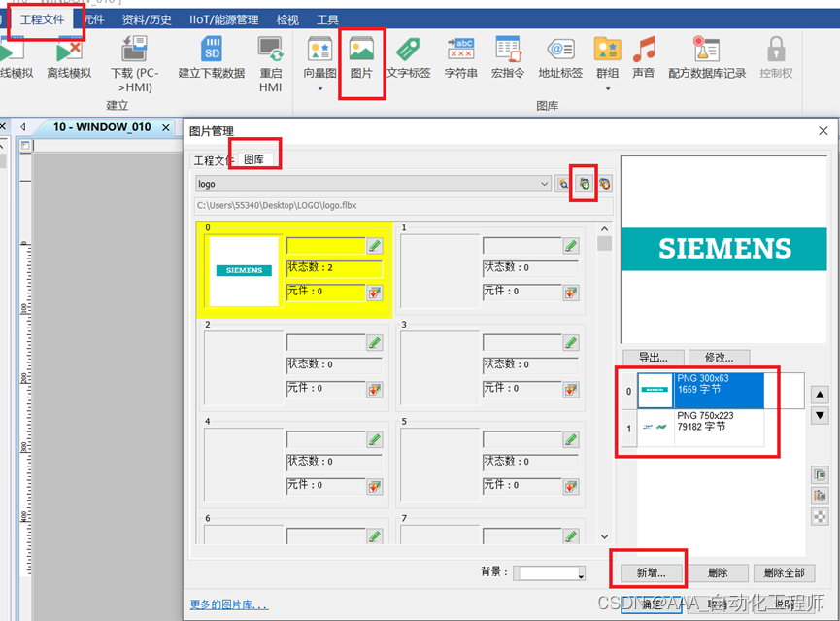Viewport: 840px width, 621px height.
Task: Click transparency checker icon on right side
Action: pos(820,516)
